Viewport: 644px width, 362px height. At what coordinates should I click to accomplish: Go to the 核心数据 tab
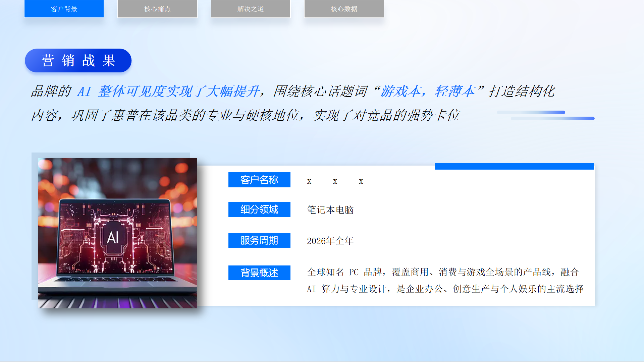344,9
